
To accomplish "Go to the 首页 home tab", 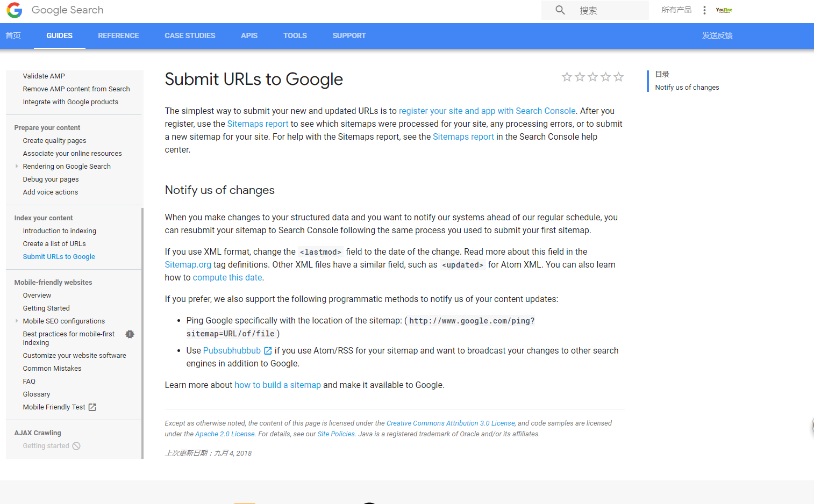I will (x=13, y=35).
